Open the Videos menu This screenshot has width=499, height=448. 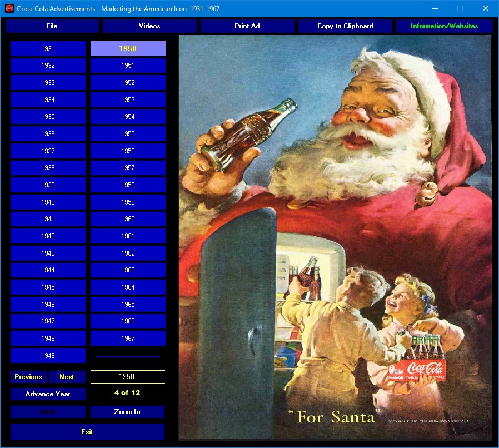149,26
